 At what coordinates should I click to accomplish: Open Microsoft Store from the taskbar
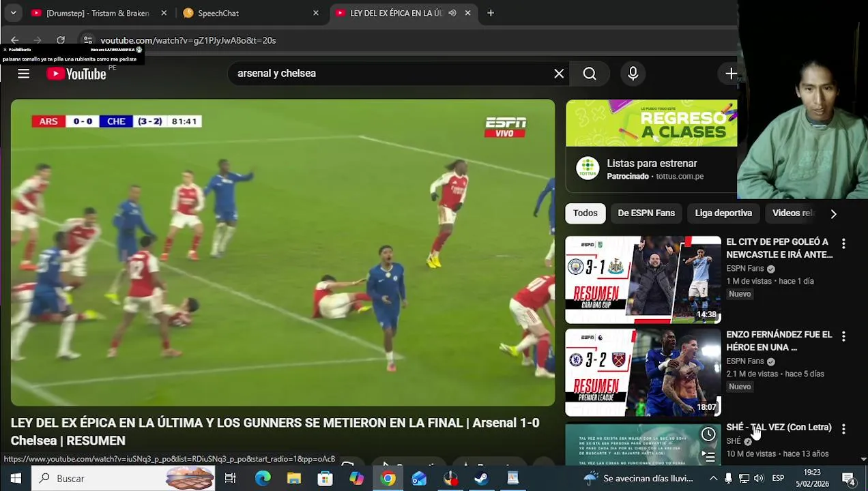pos(325,479)
